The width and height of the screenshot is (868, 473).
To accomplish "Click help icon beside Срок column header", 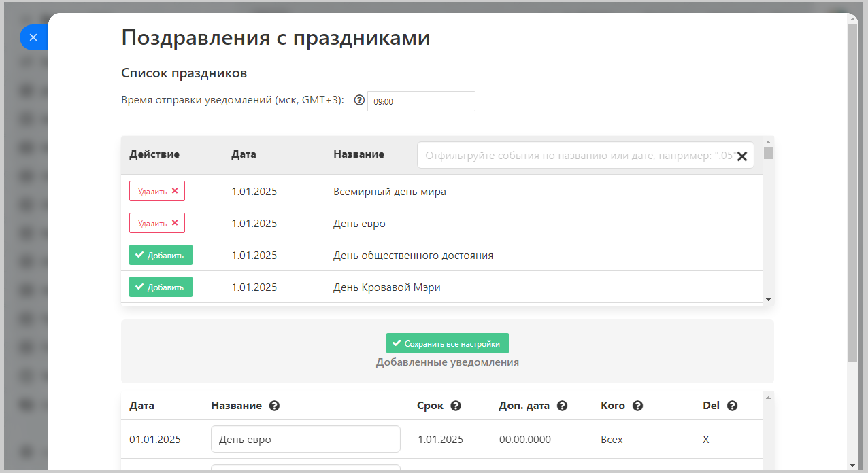I will 456,406.
